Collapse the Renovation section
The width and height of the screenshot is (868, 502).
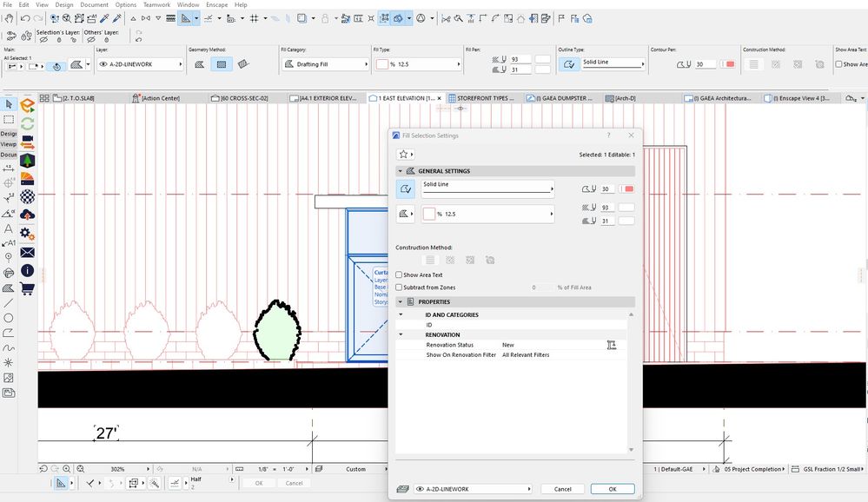tap(401, 334)
